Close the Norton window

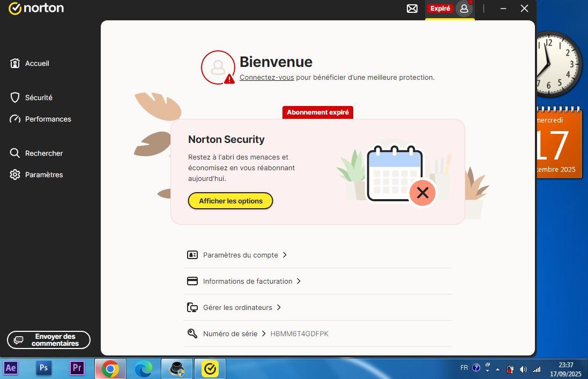click(524, 8)
